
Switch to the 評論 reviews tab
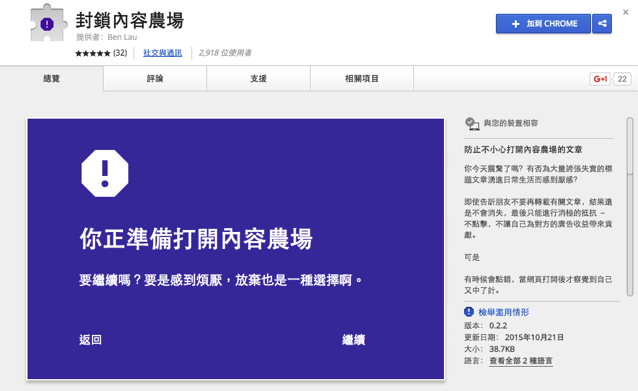(155, 79)
